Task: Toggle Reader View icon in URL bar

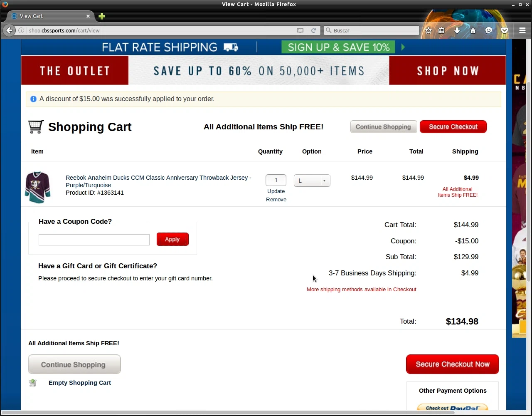Action: [x=300, y=30]
